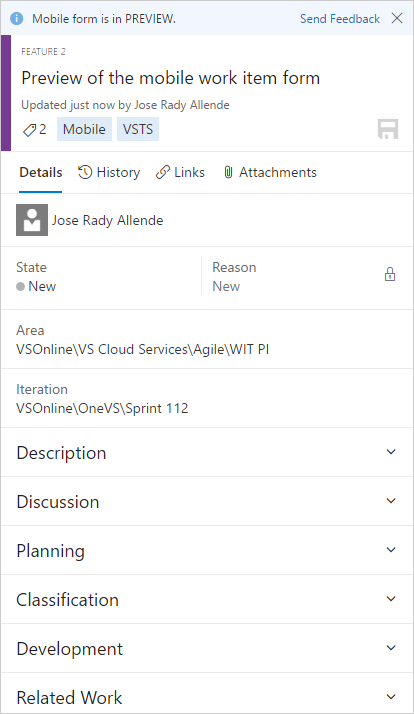Expand the Description section

(x=207, y=453)
